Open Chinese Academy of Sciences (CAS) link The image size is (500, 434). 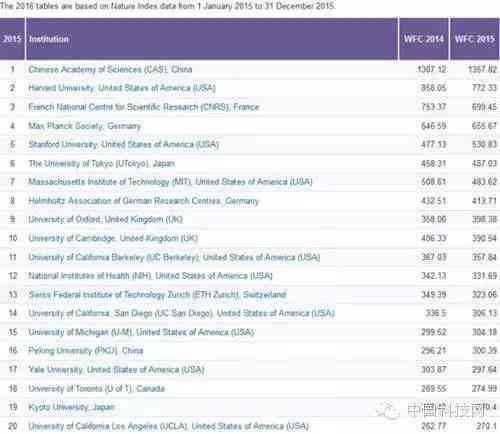pos(110,69)
